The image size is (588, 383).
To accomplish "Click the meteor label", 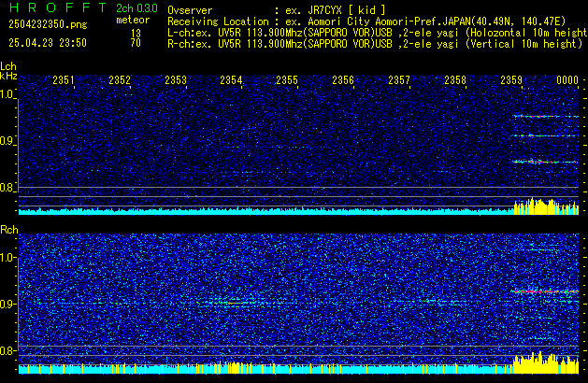I will pyautogui.click(x=133, y=20).
